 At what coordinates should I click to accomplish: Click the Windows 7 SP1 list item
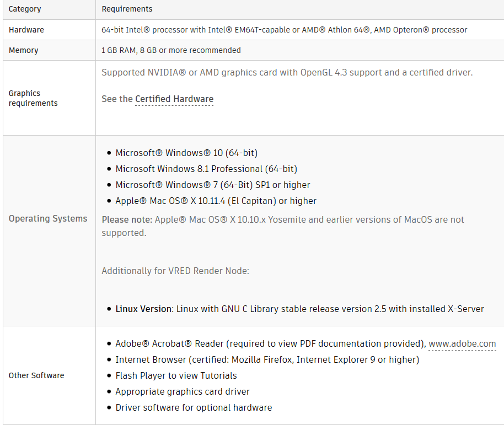click(x=213, y=185)
